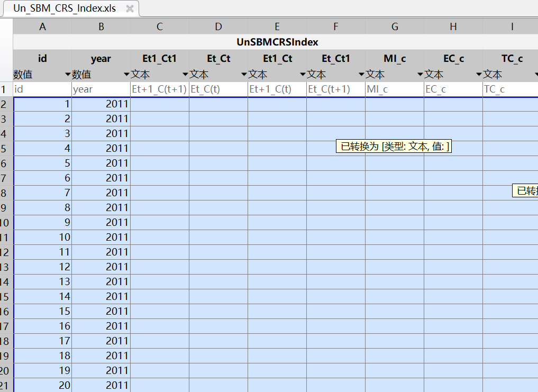Viewport: 538px width, 392px height.
Task: Click cell containing Et+1_C(t)
Action: [x=277, y=89]
